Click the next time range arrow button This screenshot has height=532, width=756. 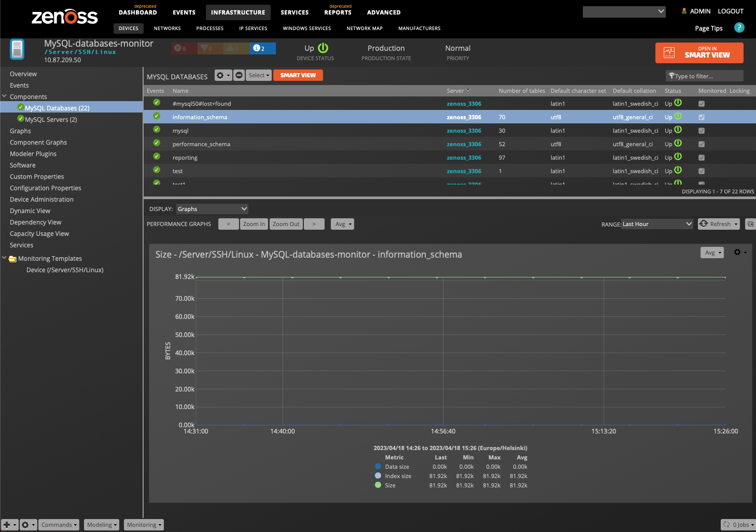(314, 224)
